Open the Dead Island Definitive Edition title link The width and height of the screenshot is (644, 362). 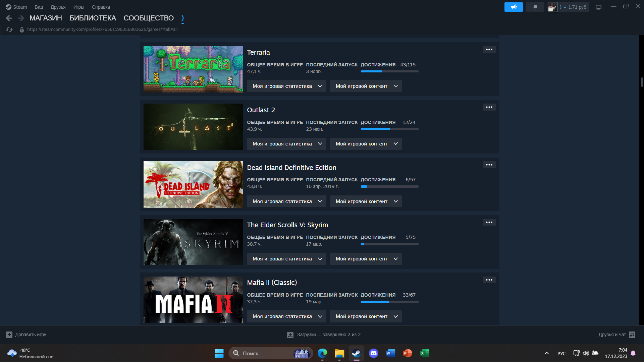pyautogui.click(x=291, y=168)
